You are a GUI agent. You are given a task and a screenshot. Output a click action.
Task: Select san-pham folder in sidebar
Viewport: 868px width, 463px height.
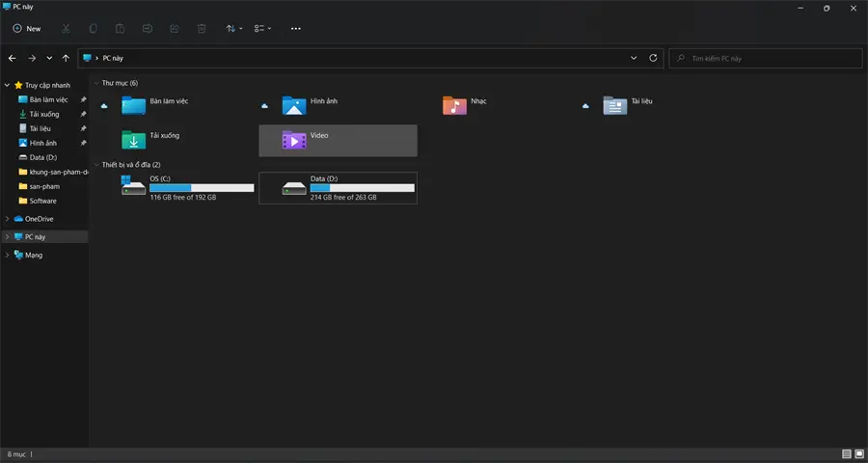[44, 186]
